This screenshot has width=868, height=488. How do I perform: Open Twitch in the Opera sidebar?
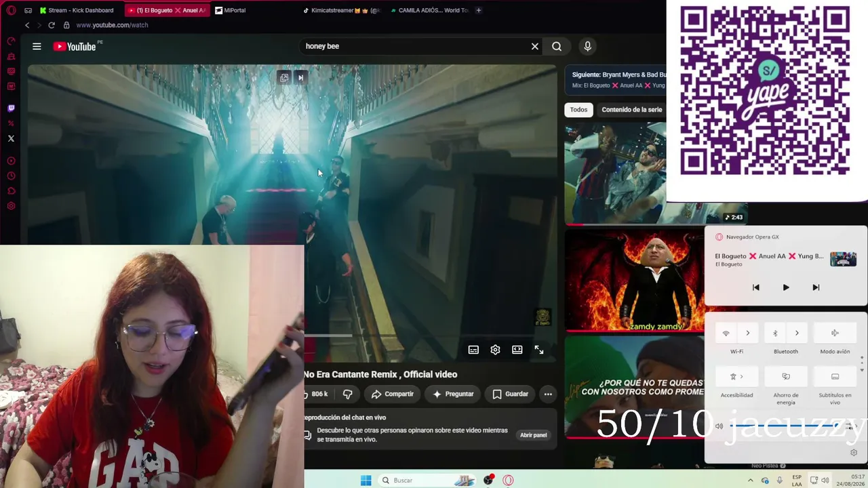pyautogui.click(x=11, y=108)
